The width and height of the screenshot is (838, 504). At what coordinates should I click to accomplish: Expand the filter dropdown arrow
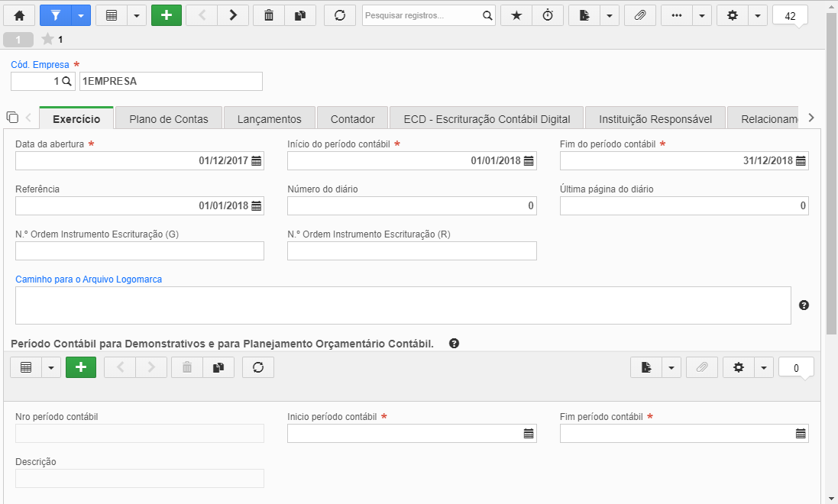coord(81,15)
